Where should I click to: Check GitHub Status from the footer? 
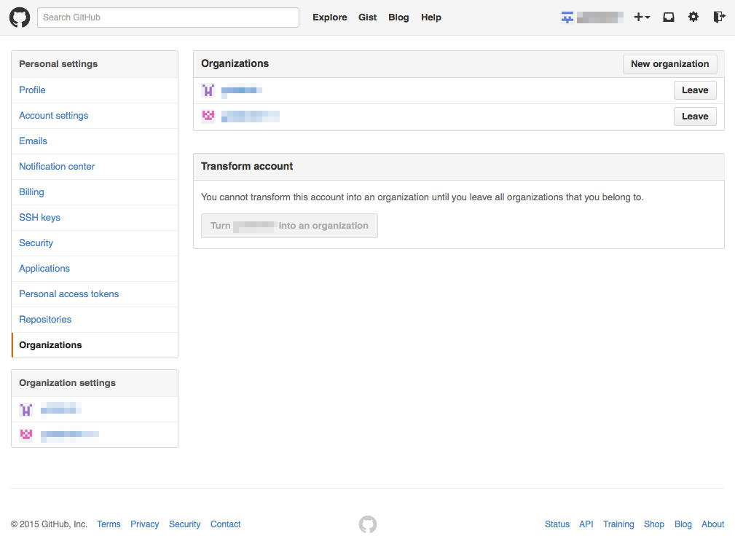(557, 524)
